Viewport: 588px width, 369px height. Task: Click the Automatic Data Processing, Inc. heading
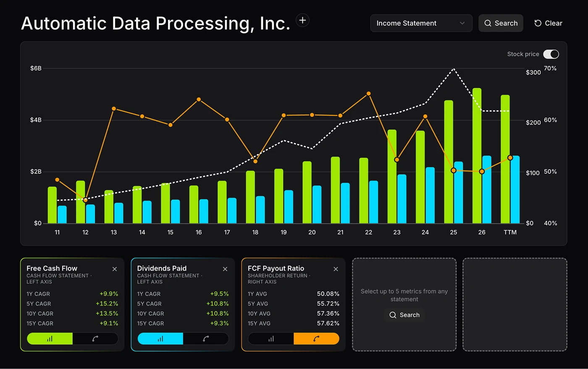(x=155, y=24)
